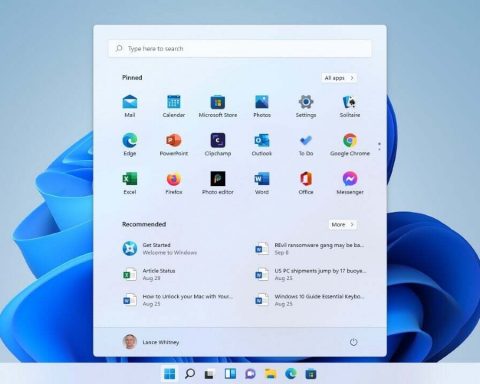The height and width of the screenshot is (384, 480).
Task: Open Chat on the taskbar
Action: tap(250, 374)
